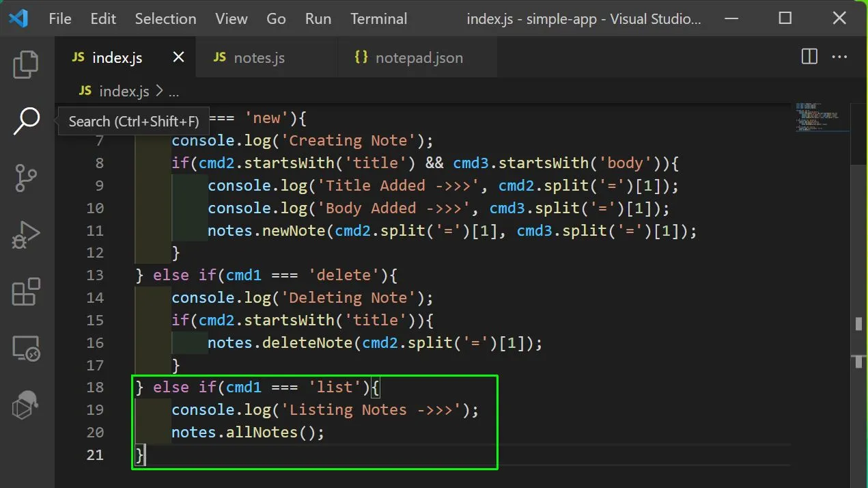This screenshot has width=868, height=488.
Task: Click the breadcrumb ellipsis after index.js
Action: click(x=173, y=92)
